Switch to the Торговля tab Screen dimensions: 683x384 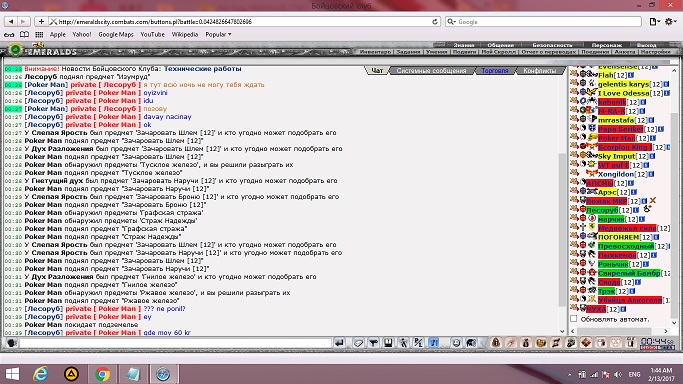(495, 71)
